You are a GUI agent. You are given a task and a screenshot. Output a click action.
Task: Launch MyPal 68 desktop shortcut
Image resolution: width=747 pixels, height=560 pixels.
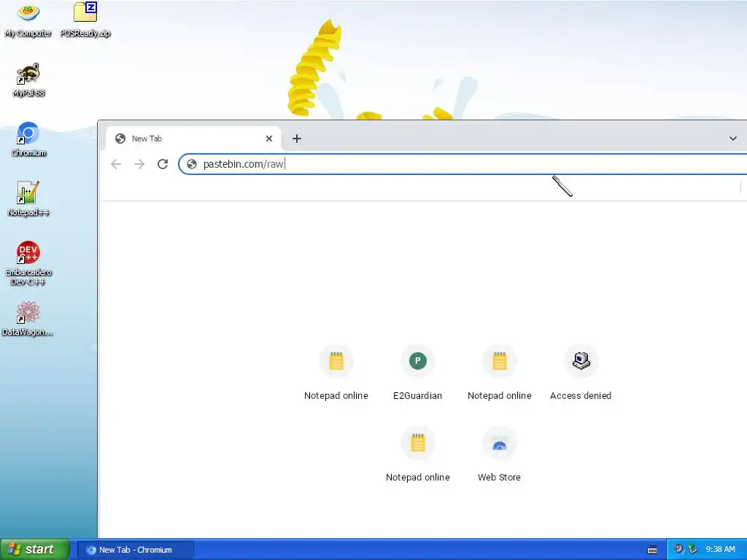point(28,79)
